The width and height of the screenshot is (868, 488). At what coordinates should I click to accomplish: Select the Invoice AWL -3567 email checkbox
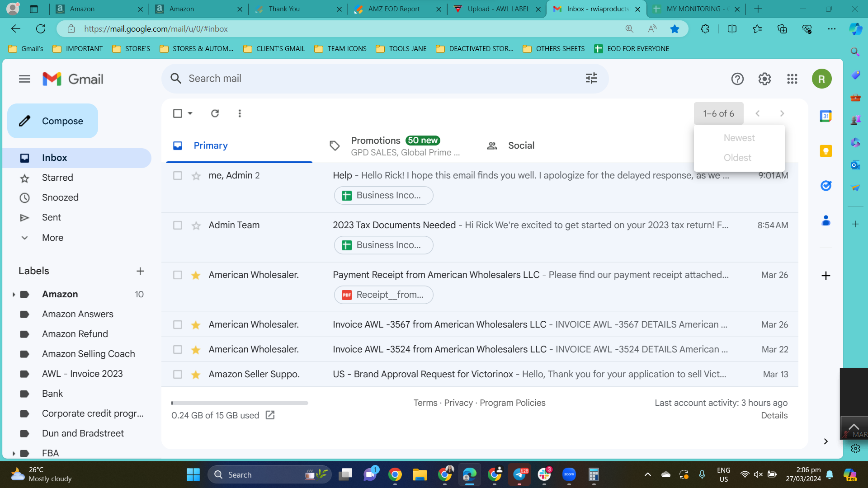(x=178, y=325)
